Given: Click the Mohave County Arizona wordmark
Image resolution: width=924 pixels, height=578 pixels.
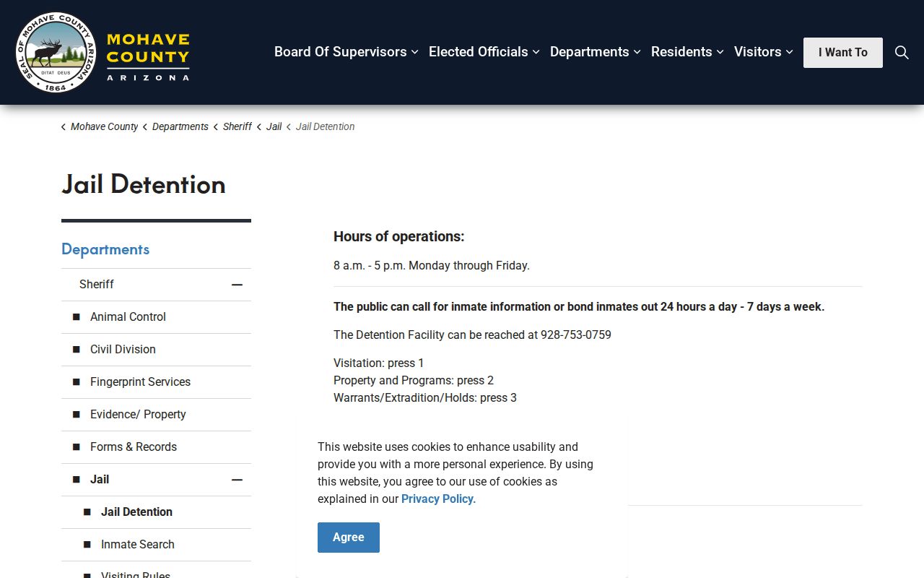Looking at the screenshot, I should coord(148,56).
